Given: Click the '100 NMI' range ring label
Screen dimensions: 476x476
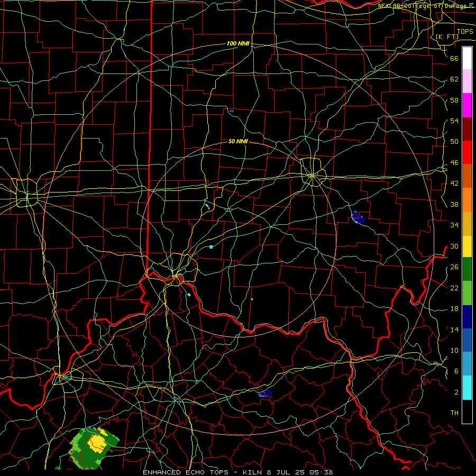Looking at the screenshot, I should (x=238, y=43).
